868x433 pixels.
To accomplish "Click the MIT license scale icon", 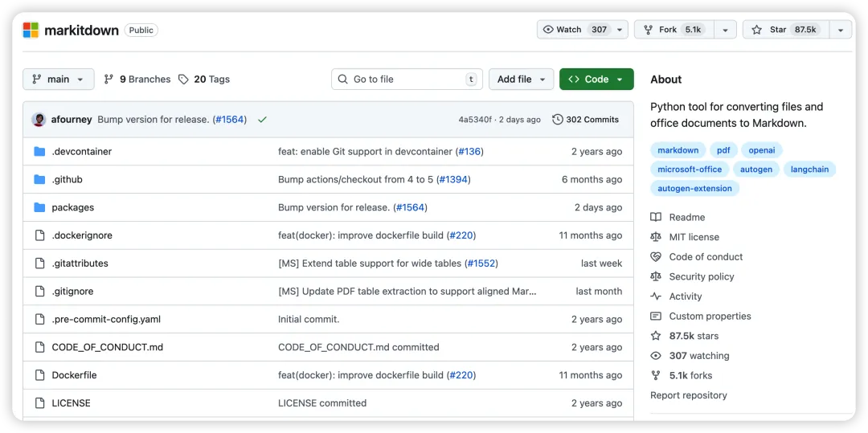I will (x=656, y=237).
